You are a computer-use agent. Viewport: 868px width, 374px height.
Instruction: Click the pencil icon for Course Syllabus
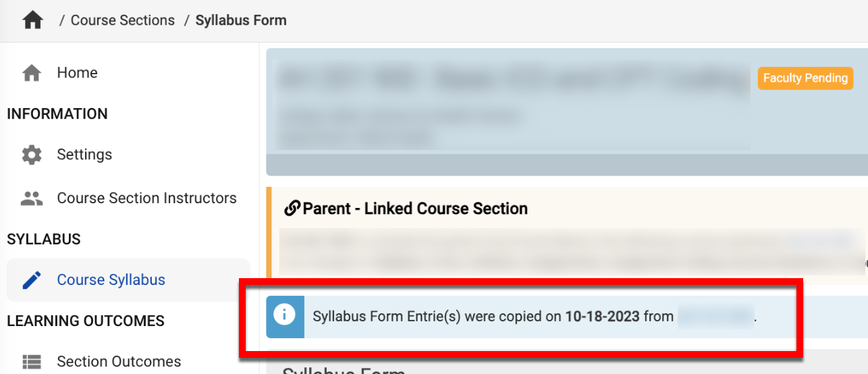32,280
